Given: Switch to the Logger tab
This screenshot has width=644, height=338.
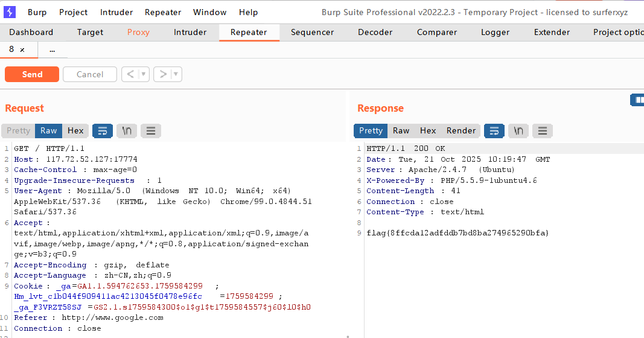Looking at the screenshot, I should [x=495, y=32].
